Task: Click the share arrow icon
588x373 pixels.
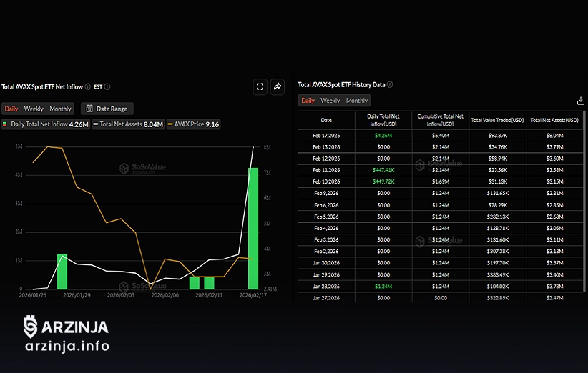Action: click(x=278, y=86)
